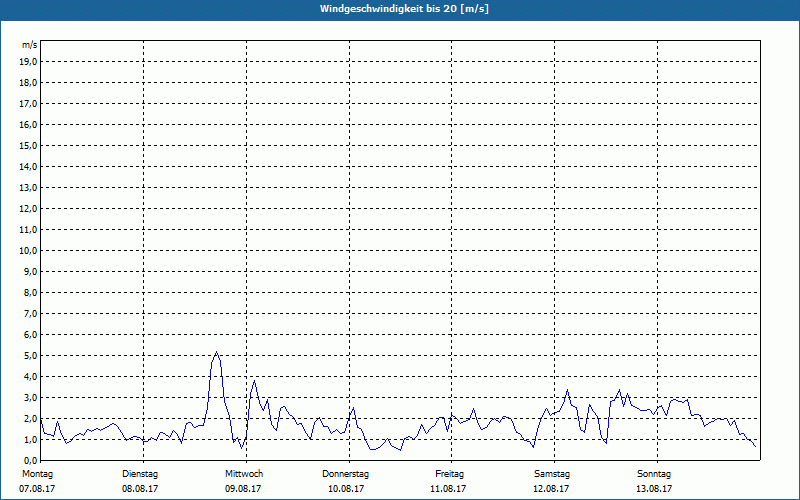Click the chart title 'Windgeschwindigkeit bis 20 [m/s]'
Image resolution: width=800 pixels, height=500 pixels.
point(404,9)
